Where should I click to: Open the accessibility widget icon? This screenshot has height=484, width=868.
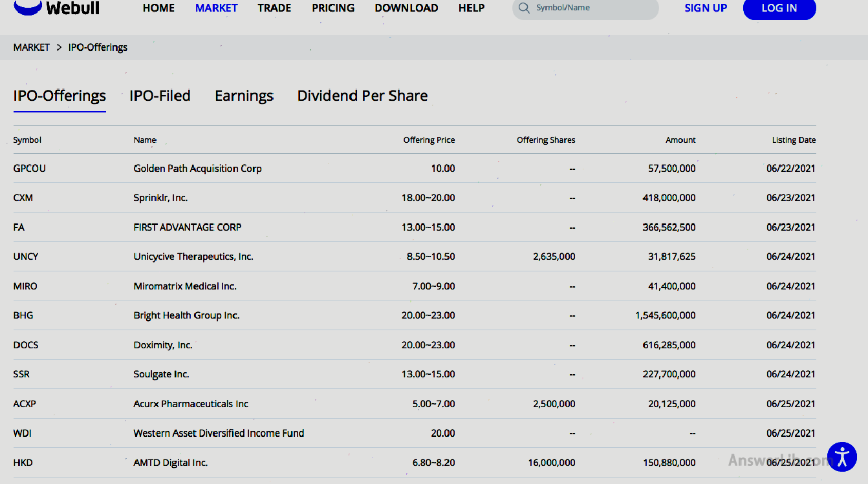(x=841, y=457)
